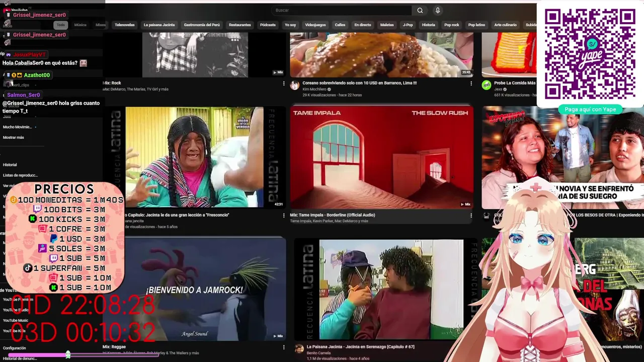The width and height of the screenshot is (644, 362).
Task: Open YouTube Music sidebar link
Action: [16, 320]
